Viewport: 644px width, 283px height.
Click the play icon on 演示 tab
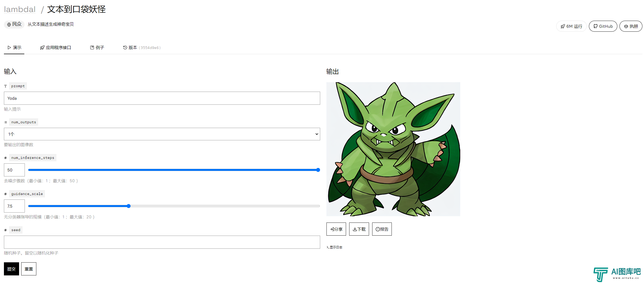click(x=9, y=47)
